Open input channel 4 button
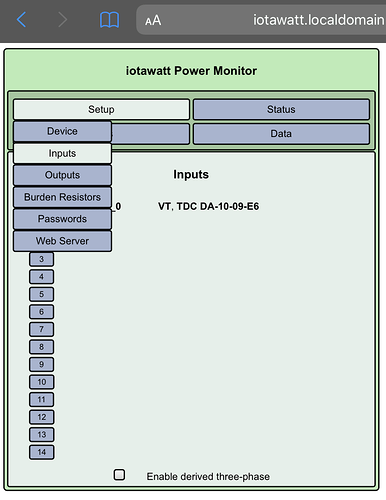 pos(41,277)
